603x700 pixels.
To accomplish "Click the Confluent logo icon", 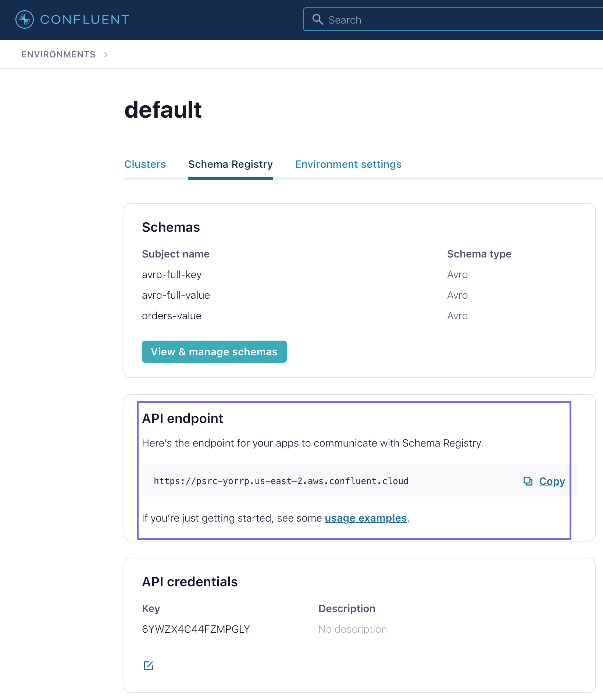I will 25,19.
